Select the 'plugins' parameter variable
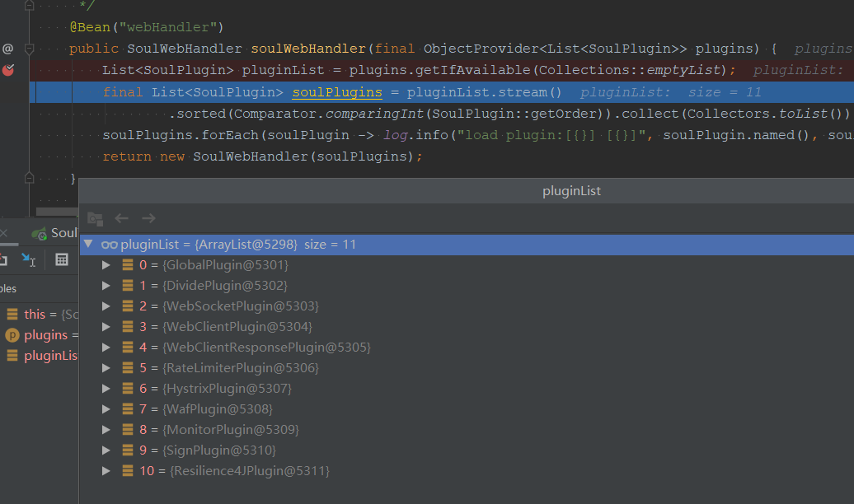This screenshot has height=504, width=854. tap(40, 334)
